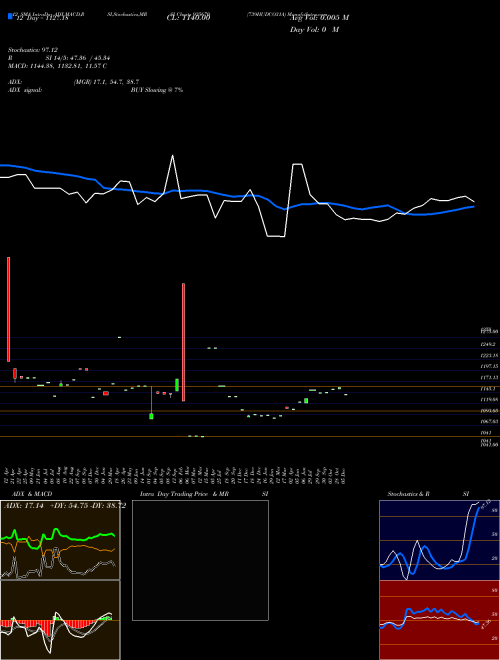Image resolution: width=500 pixels, height=660 pixels.
Task: Click the 1171.13 price axis label
Action: (489, 377)
